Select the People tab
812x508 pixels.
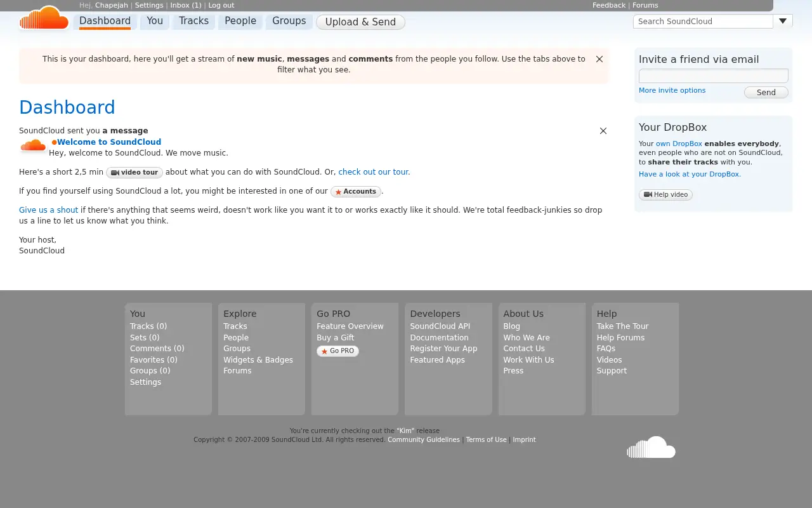[240, 21]
